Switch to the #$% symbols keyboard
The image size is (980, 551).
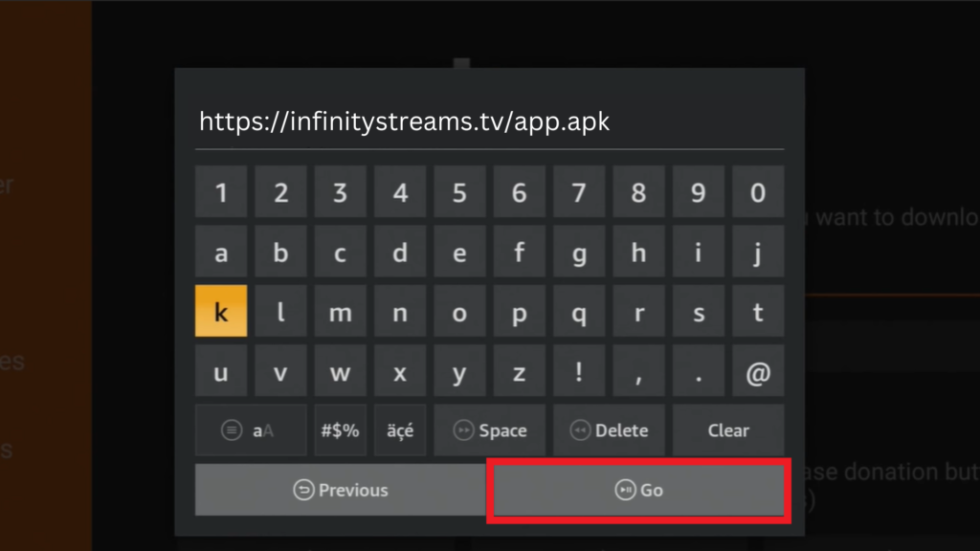[340, 430]
